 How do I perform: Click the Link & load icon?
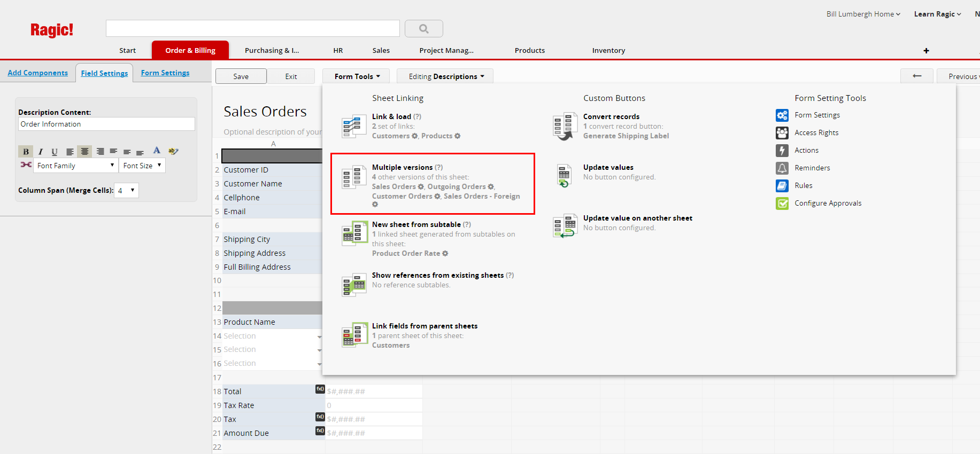tap(354, 127)
